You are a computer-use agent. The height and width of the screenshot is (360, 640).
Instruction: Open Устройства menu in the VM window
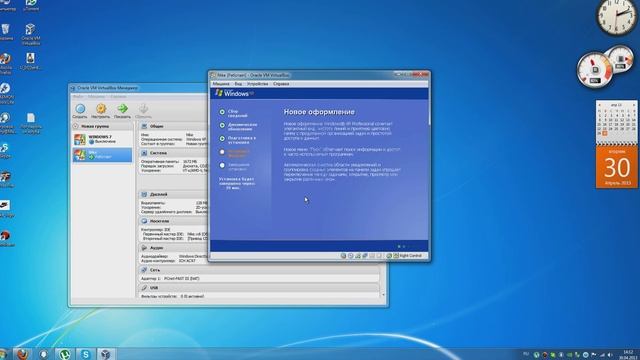[x=258, y=84]
